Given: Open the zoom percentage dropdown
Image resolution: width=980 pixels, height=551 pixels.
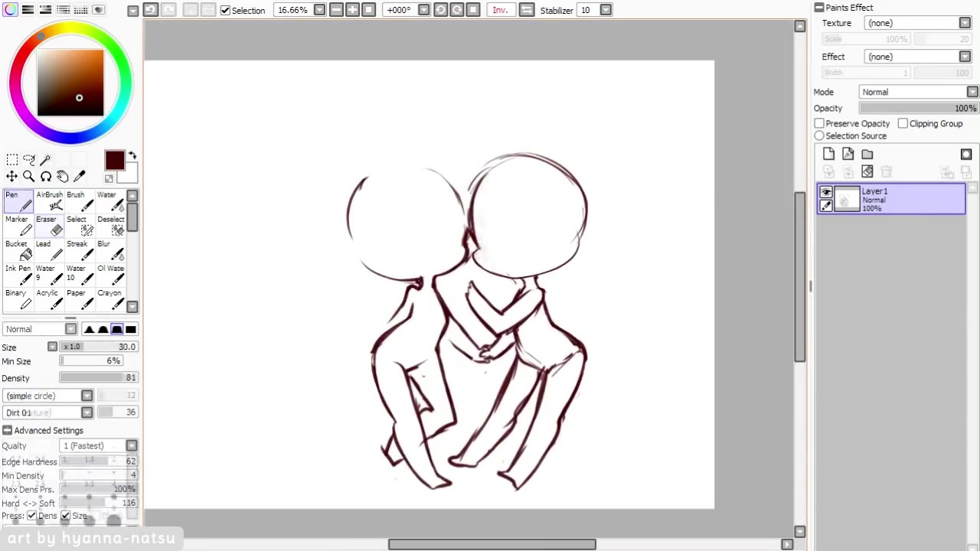Looking at the screenshot, I should pyautogui.click(x=319, y=10).
